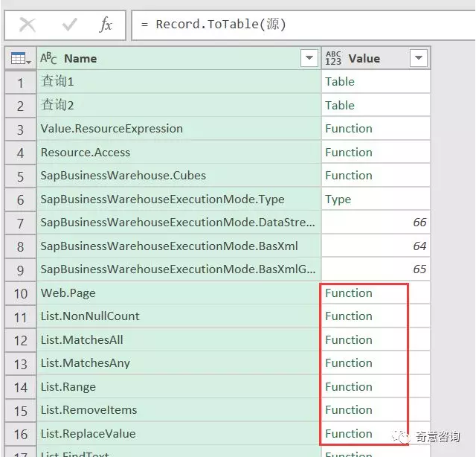Open the Type value for SapBusinessWarehouseExecutionMode.Type

click(338, 199)
